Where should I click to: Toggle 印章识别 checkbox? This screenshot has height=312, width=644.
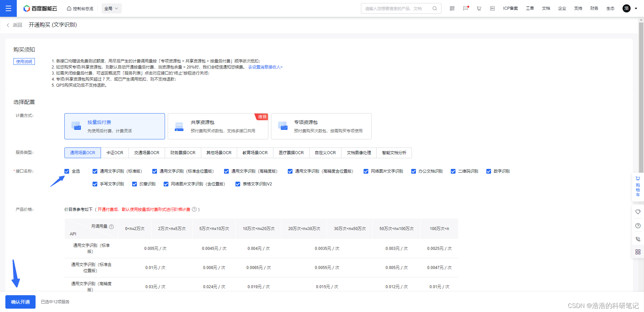[x=135, y=184]
